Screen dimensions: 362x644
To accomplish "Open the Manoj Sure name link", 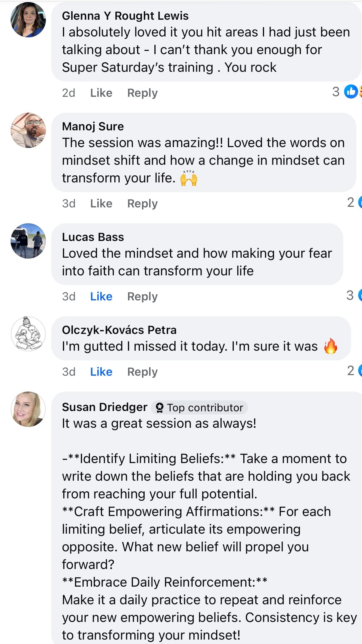I will coord(93,127).
